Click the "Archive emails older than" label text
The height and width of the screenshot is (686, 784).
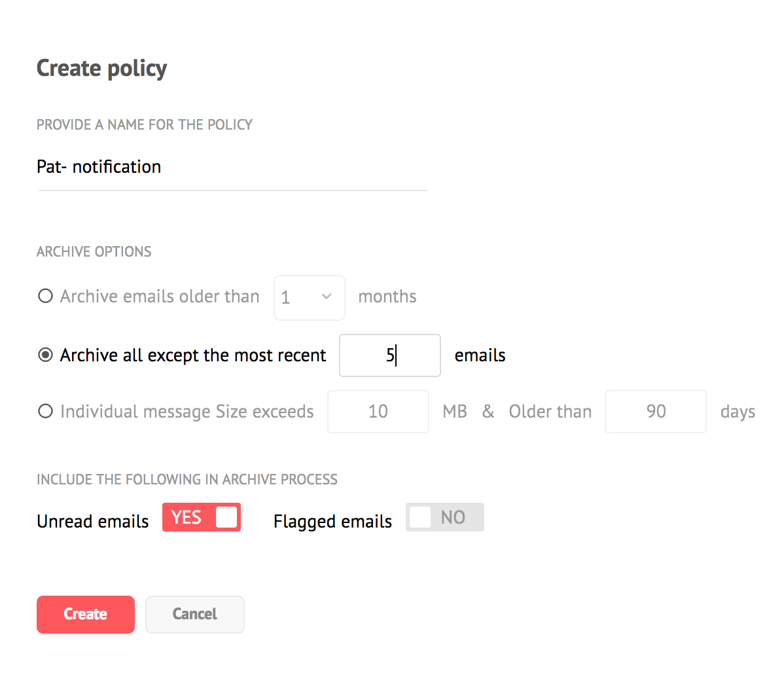(160, 297)
